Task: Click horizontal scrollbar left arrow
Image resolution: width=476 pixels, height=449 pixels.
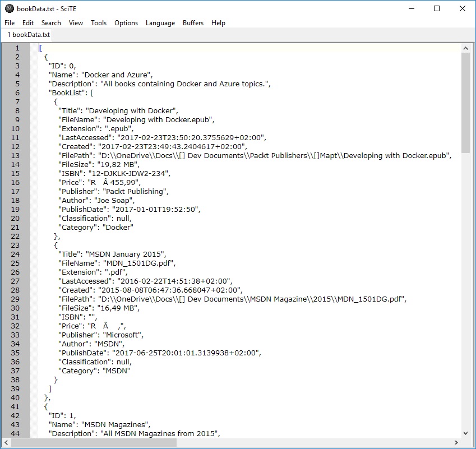Action: click(6, 443)
